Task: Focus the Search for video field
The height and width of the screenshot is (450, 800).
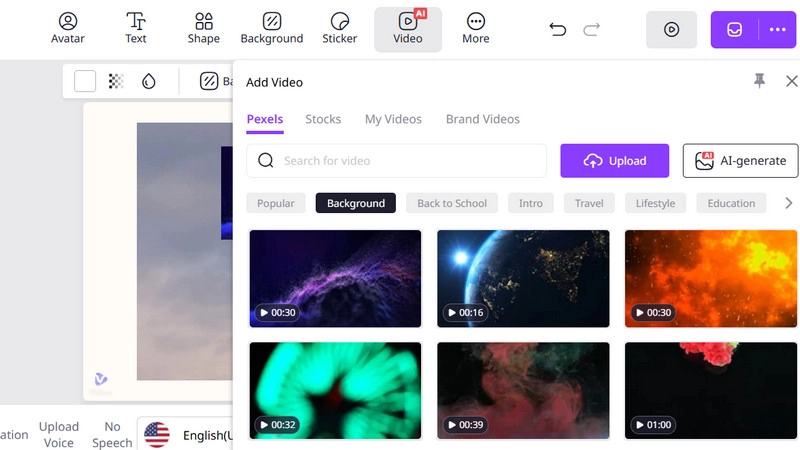Action: [396, 161]
